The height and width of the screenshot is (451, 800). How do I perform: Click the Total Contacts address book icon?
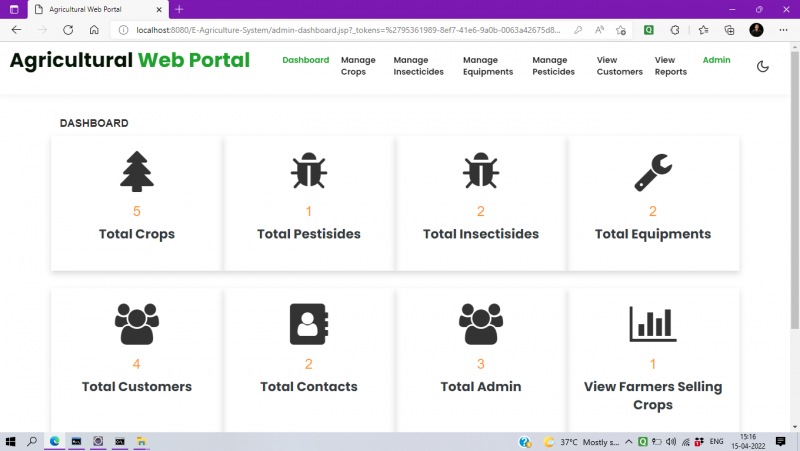[x=309, y=324]
